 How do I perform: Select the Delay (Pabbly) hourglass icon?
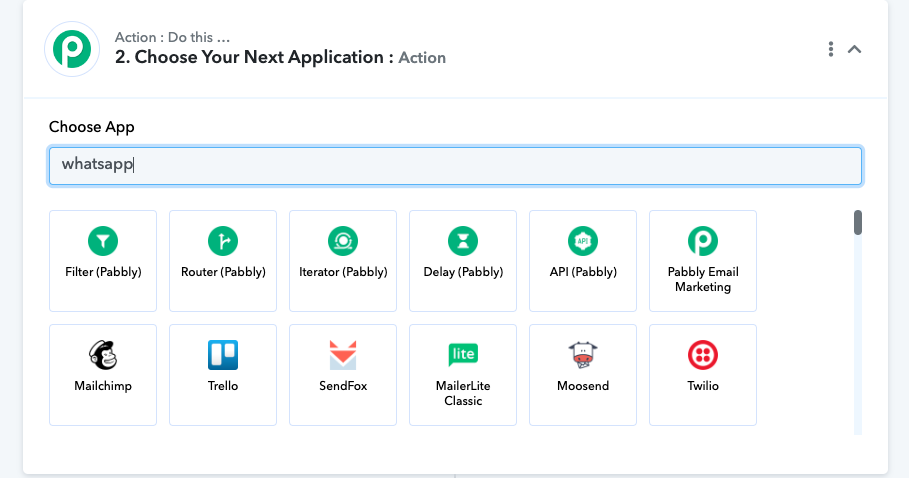(463, 241)
